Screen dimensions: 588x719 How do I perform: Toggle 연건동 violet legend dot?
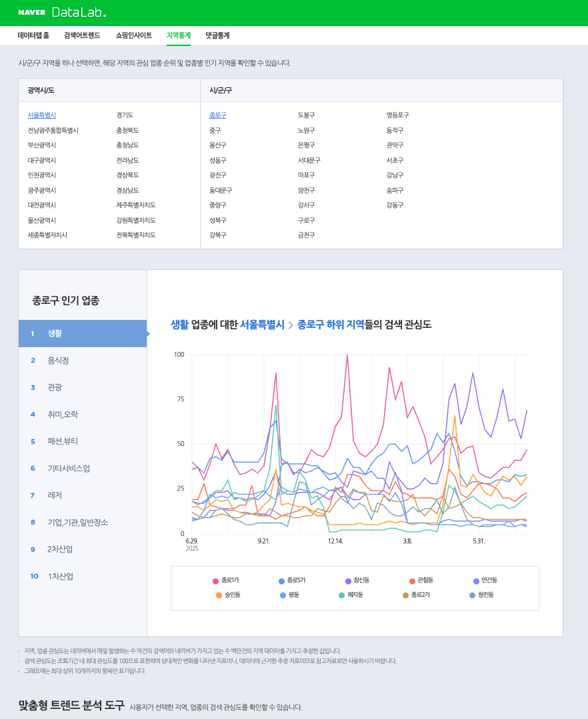point(476,581)
